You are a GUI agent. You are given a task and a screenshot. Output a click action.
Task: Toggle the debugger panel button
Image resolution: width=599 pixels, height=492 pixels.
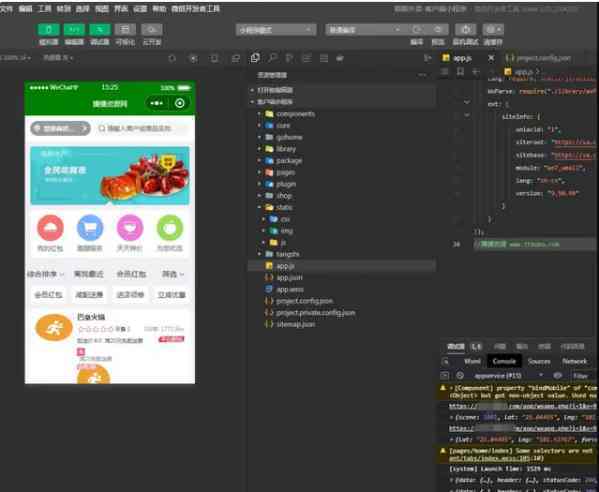tap(100, 29)
